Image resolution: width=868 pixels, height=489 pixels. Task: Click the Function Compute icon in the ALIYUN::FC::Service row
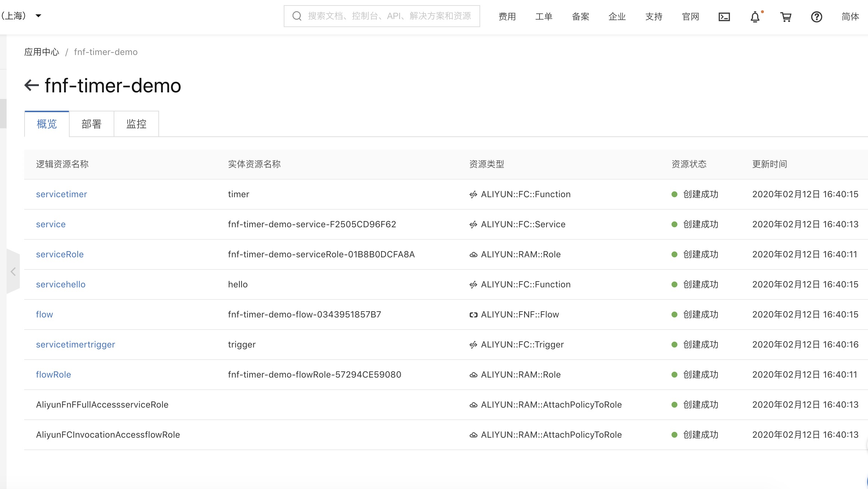point(473,224)
